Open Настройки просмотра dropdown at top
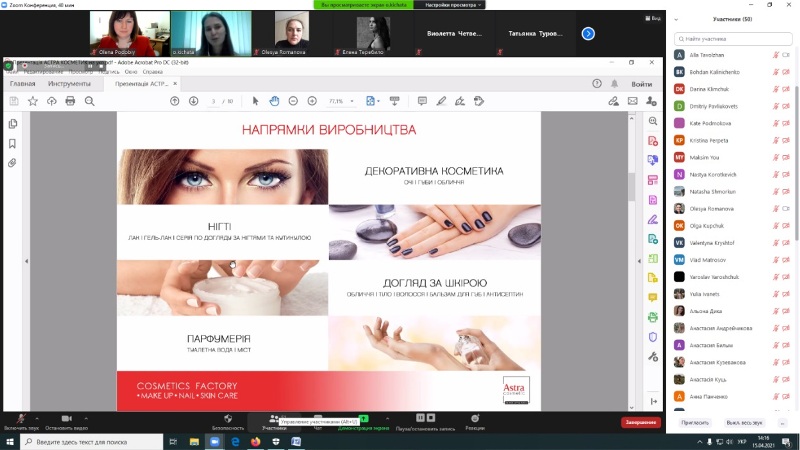Viewport: 800px width, 450px height. 452,5
